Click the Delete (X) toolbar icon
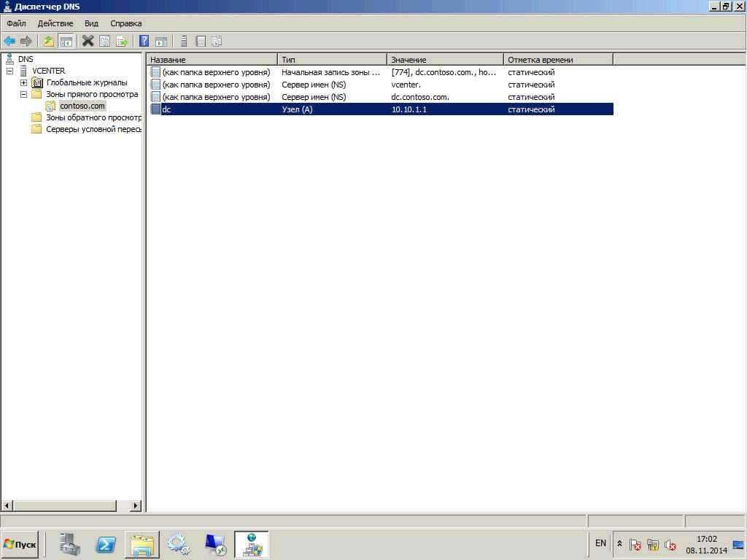Viewport: 747px width, 560px height. pos(88,42)
